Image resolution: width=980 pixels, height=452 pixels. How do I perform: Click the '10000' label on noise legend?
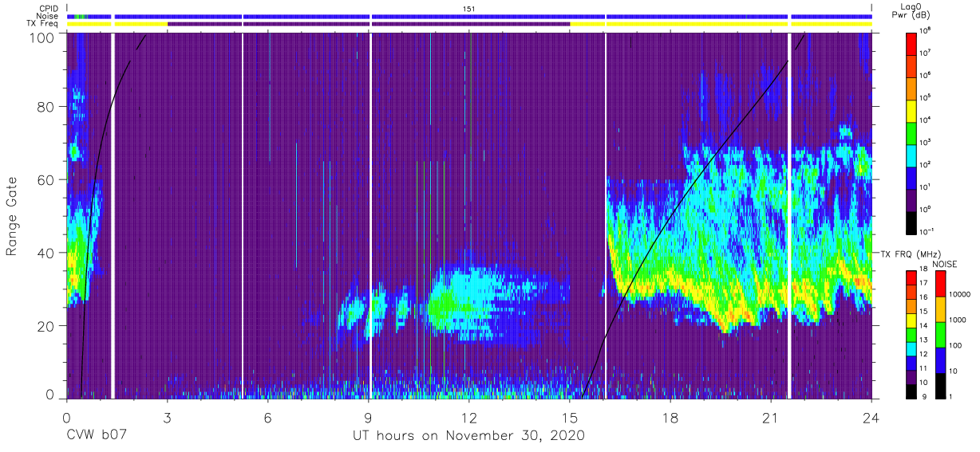[958, 295]
